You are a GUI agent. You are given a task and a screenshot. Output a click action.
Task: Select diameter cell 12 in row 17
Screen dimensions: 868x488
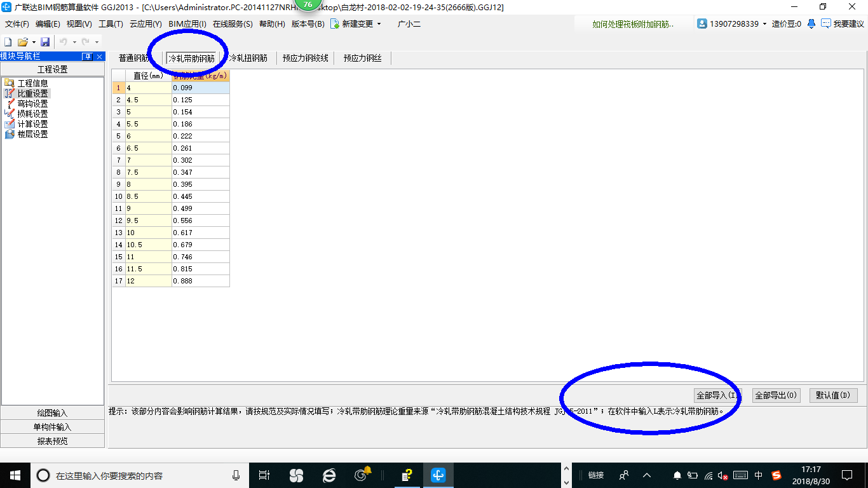click(x=149, y=281)
